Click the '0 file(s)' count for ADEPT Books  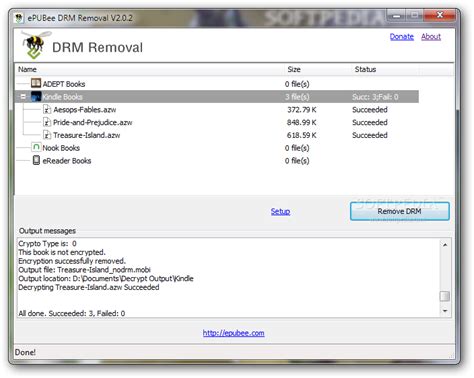[x=297, y=84]
